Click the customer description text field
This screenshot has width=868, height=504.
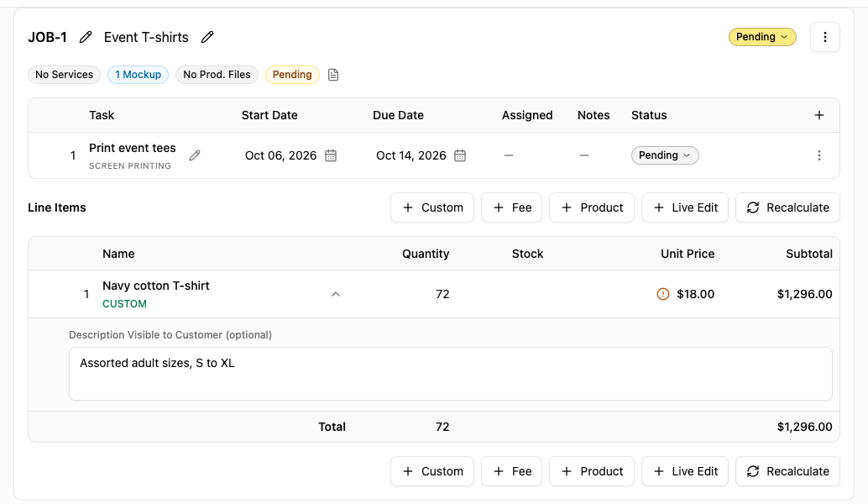point(451,374)
